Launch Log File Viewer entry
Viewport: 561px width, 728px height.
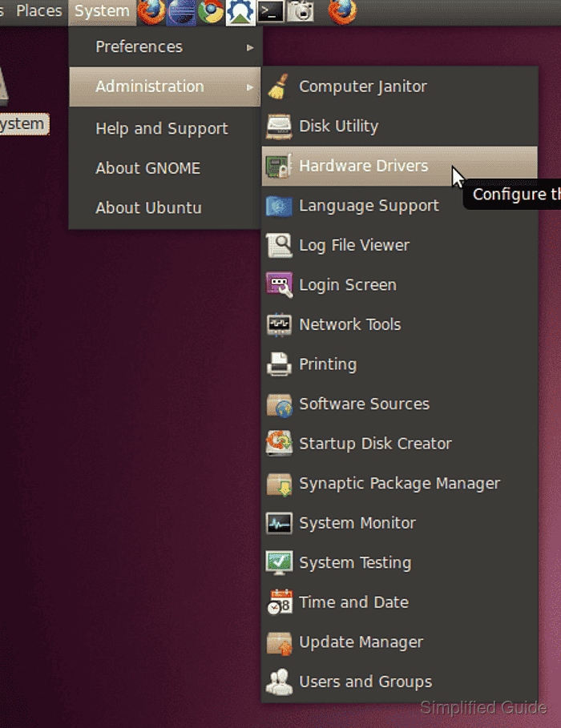(400, 246)
